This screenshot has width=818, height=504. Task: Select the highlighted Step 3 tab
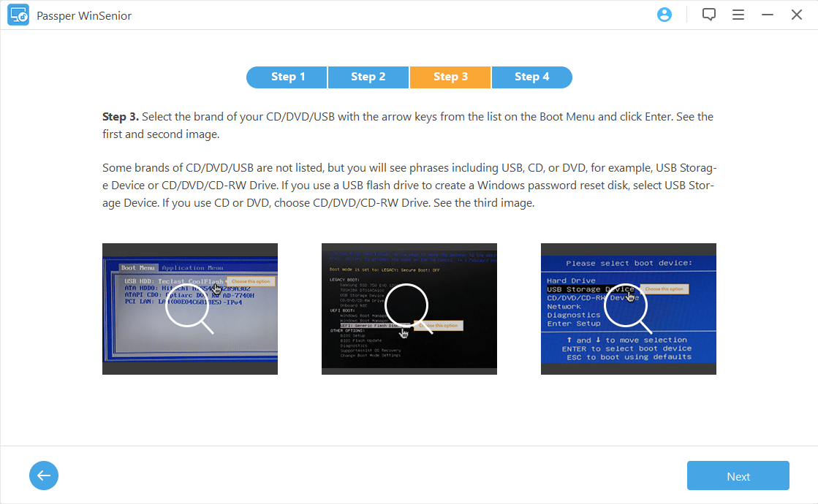click(x=450, y=77)
